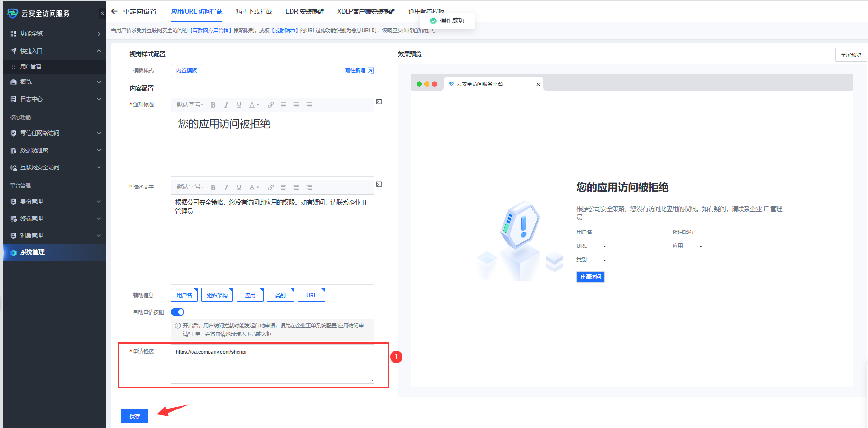Go back using the arrow beside 重定向设置
This screenshot has width=868, height=428.
114,11
